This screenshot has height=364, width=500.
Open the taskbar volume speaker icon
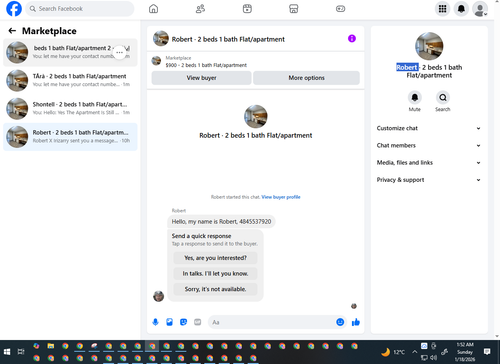coord(433,358)
